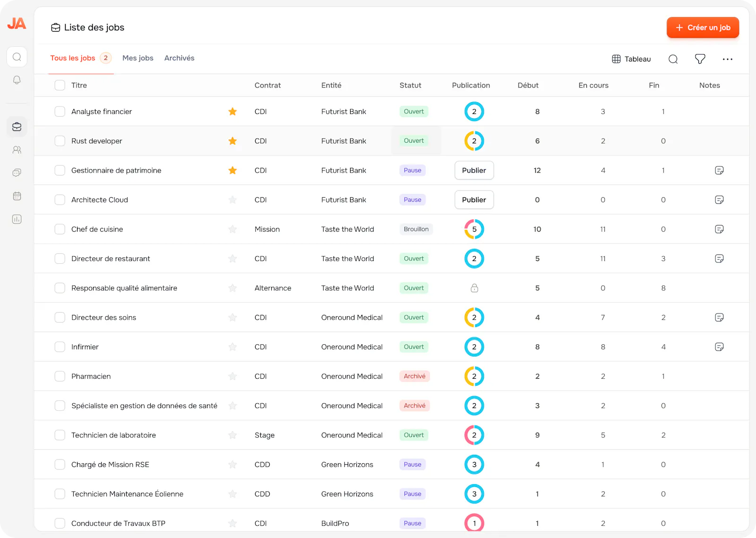Check the Chef de cuisine checkbox
The height and width of the screenshot is (538, 756).
(60, 229)
